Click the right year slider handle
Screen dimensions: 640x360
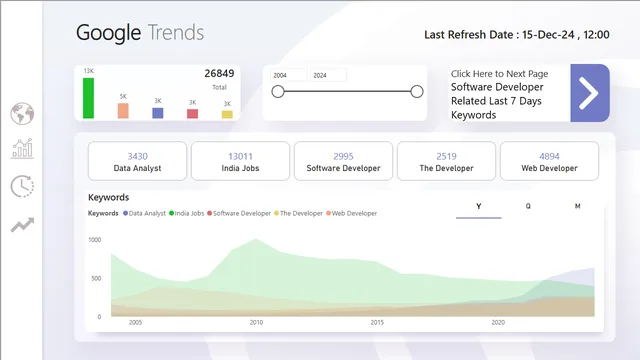click(x=417, y=91)
